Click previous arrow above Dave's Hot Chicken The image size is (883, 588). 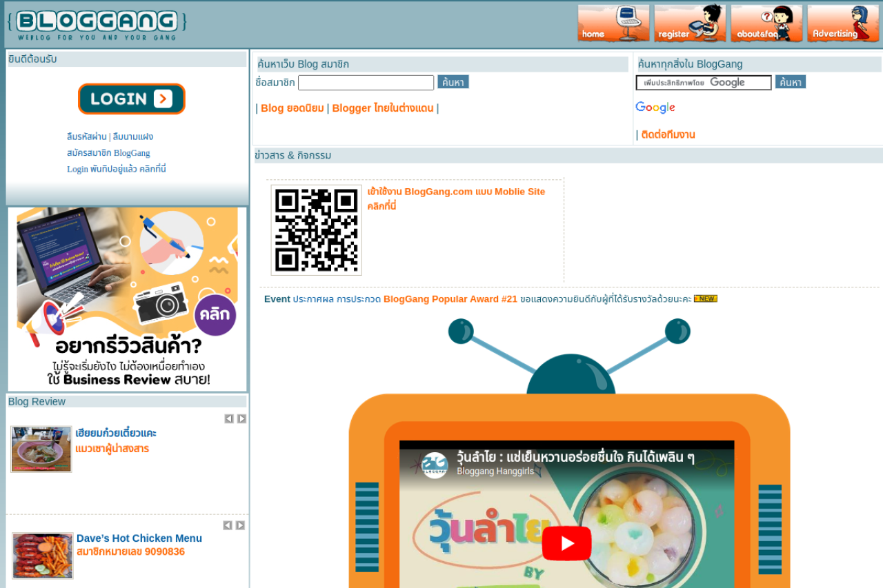[228, 525]
